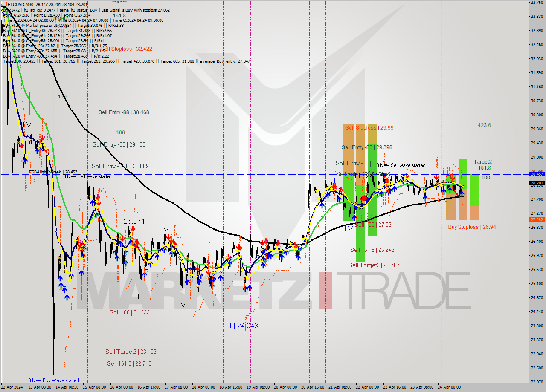Click the 'I I I 24.048' wave label
546x392 pixels.
coord(242,326)
